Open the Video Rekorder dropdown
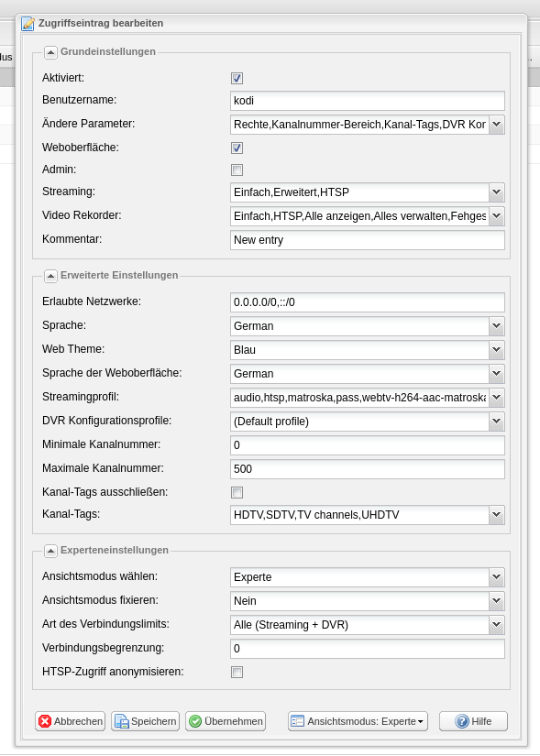This screenshot has height=756, width=540. pos(497,216)
